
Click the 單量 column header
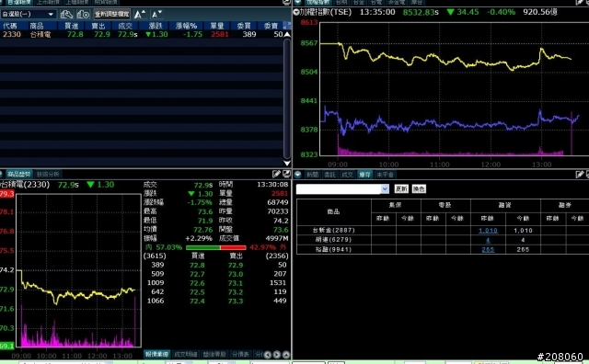[x=217, y=26]
